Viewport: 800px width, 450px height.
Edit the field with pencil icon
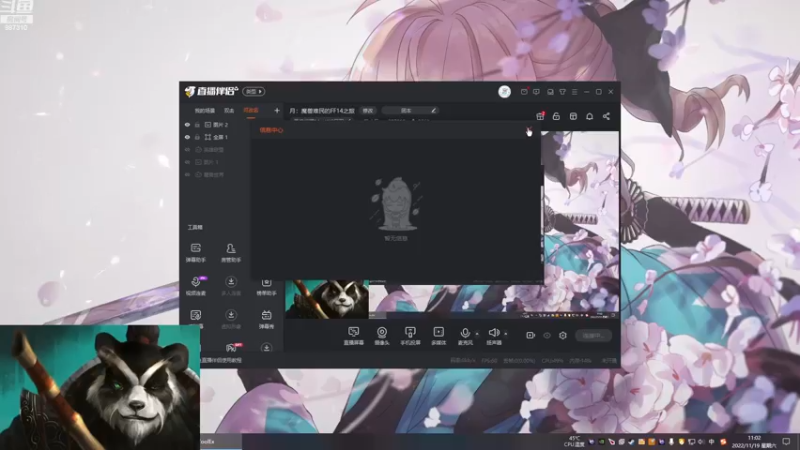410,110
